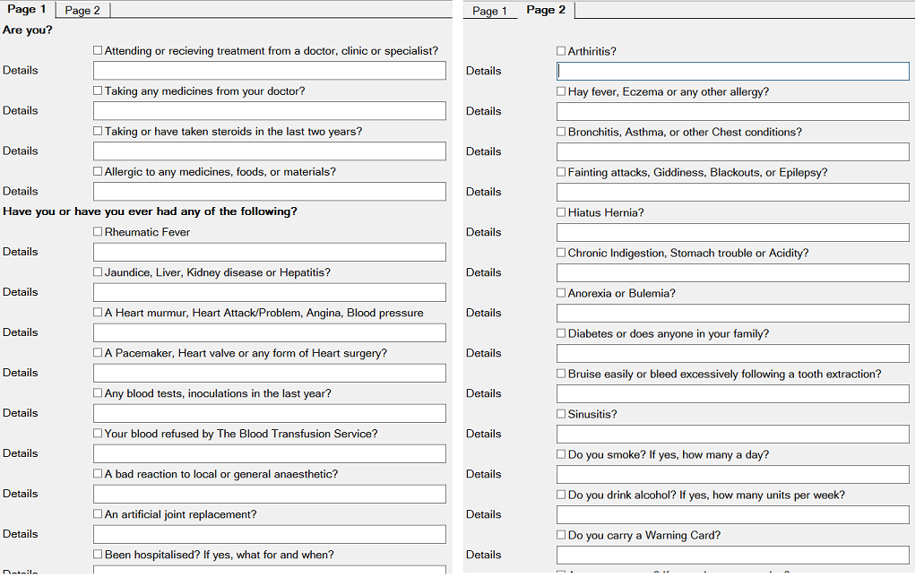This screenshot has height=586, width=924.
Task: Switch to the Page 1 tab on right form
Action: (490, 12)
